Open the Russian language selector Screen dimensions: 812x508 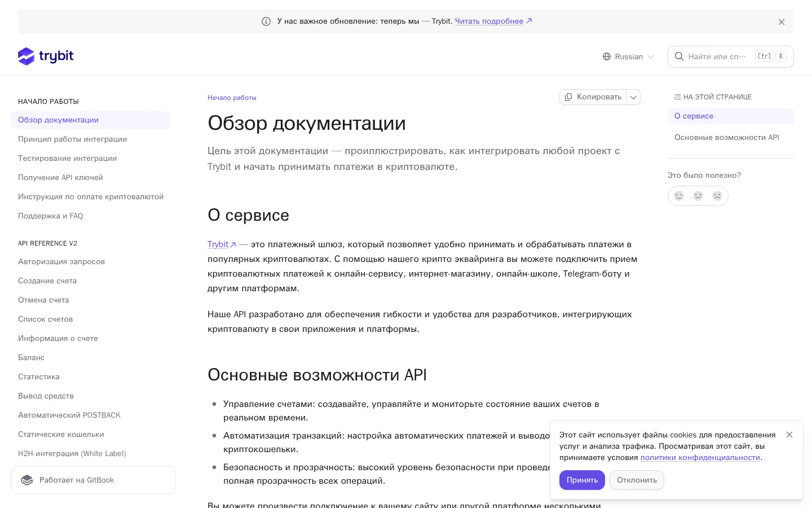628,56
